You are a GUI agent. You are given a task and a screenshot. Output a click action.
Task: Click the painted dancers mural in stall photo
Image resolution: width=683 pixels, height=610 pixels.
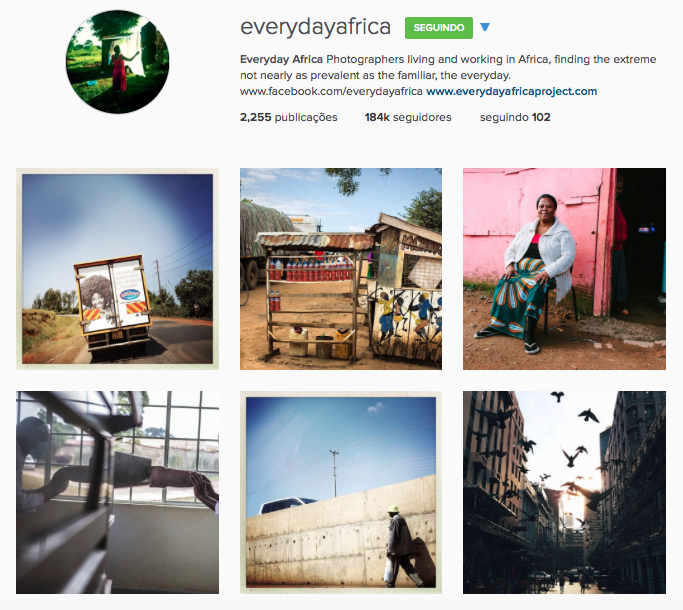pyautogui.click(x=406, y=322)
